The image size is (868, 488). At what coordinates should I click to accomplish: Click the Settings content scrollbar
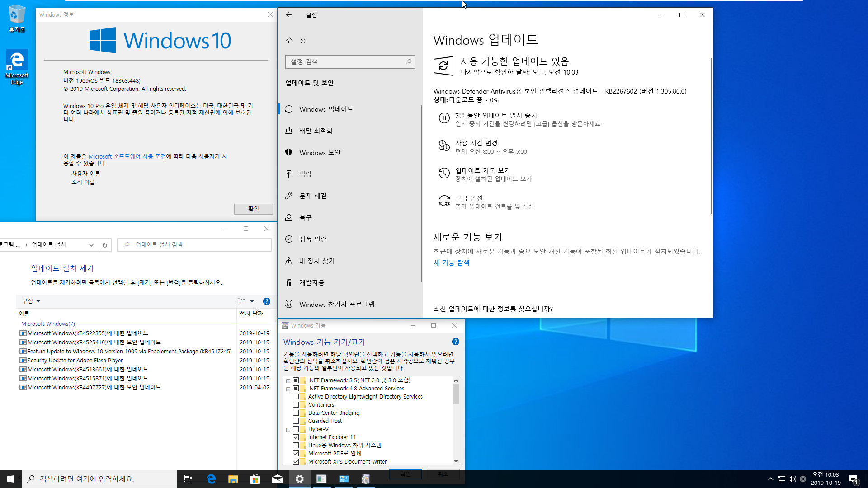pos(711,136)
